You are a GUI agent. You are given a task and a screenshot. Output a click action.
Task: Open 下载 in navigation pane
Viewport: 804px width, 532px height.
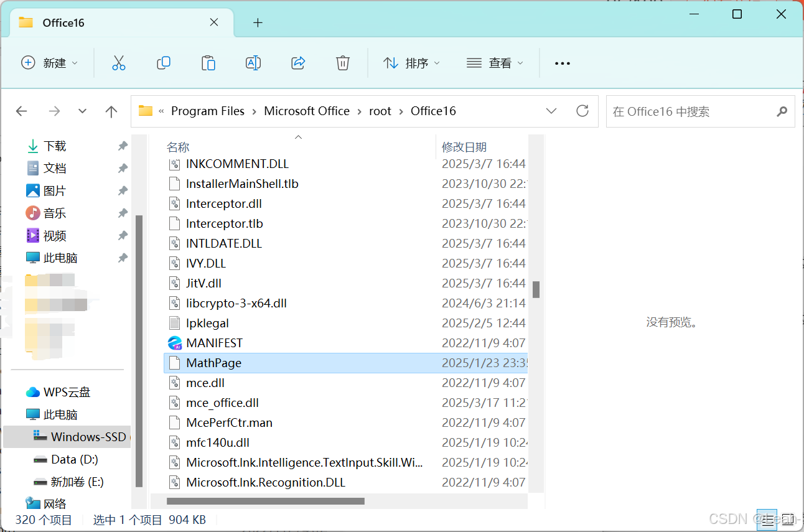click(55, 146)
